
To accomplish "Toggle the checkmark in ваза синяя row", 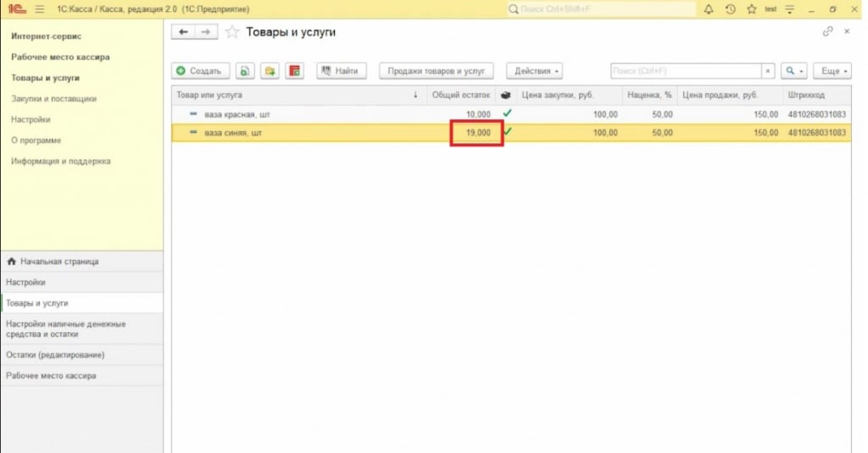I will click(x=507, y=131).
